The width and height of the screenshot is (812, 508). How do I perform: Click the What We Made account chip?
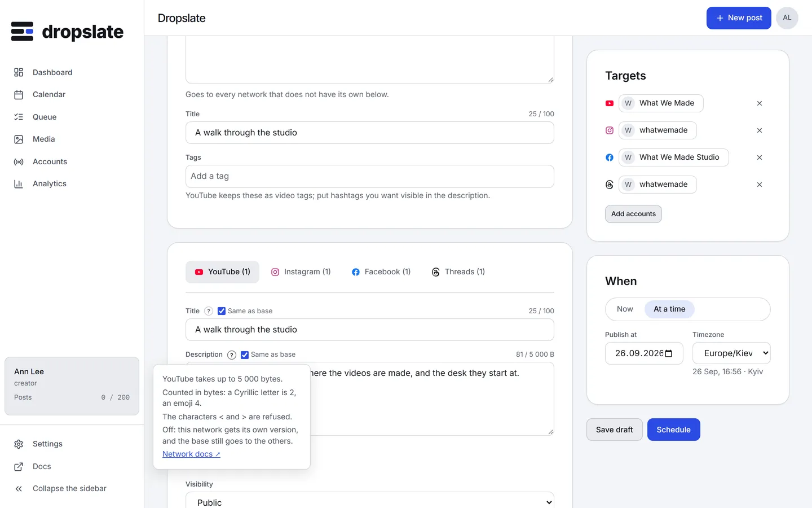click(x=661, y=103)
